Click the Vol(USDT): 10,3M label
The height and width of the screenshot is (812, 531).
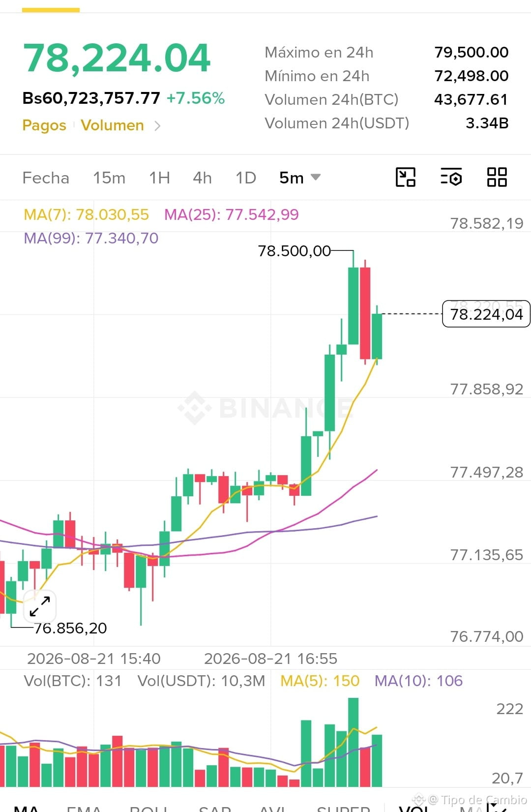click(201, 681)
